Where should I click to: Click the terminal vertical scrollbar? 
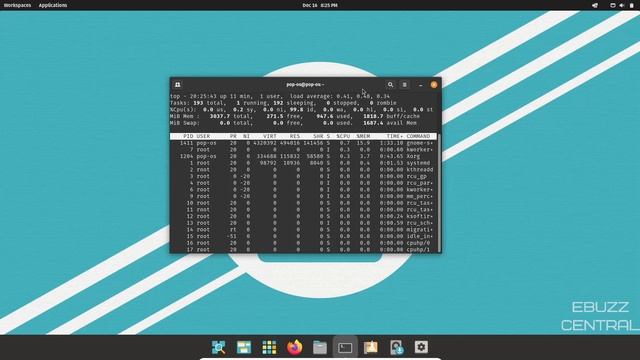tap(439, 192)
